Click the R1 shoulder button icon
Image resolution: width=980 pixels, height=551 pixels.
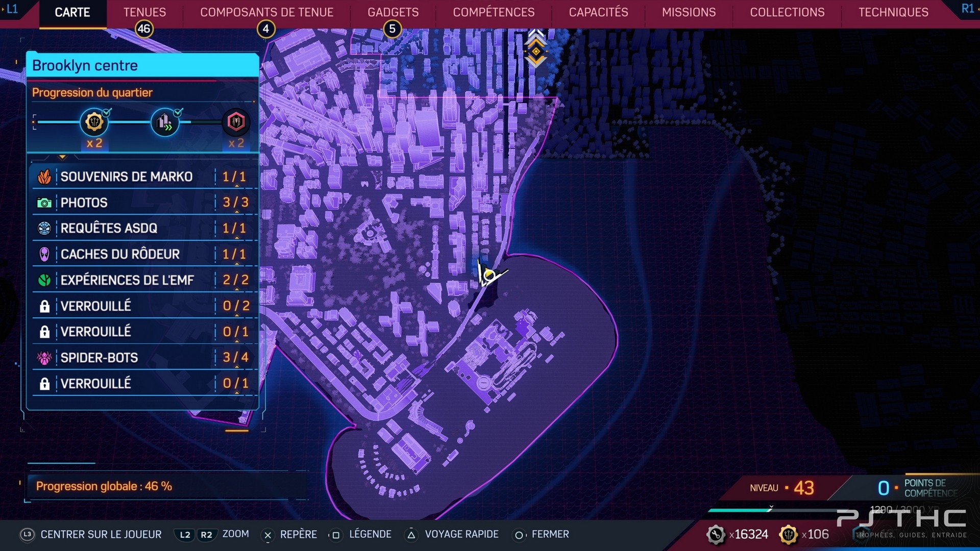[x=967, y=9]
